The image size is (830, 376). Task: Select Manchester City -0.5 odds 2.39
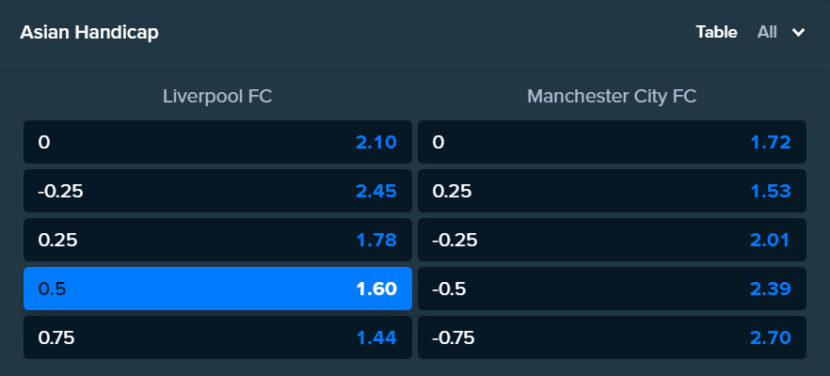(612, 289)
